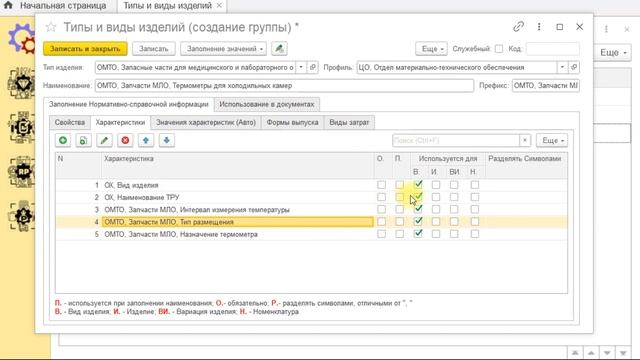
Task: Open the second sidebar section icon
Action: tap(22, 84)
